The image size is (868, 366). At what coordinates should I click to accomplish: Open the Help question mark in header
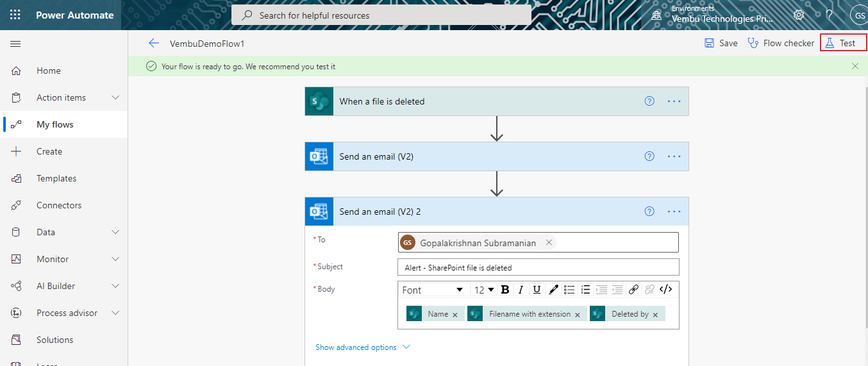pyautogui.click(x=830, y=15)
